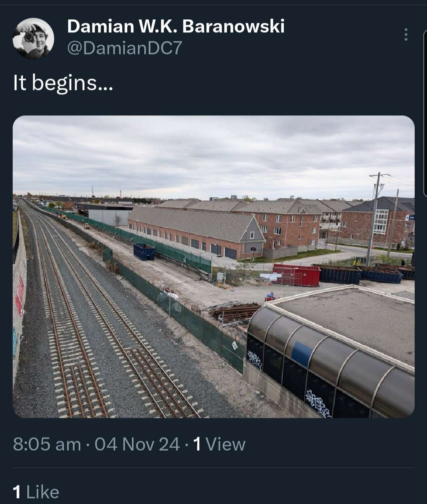Click Damian's profile avatar photo

coord(33,38)
